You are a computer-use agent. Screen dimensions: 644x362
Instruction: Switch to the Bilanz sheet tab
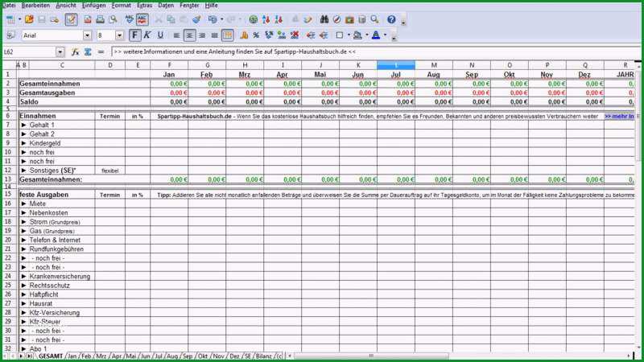pyautogui.click(x=264, y=356)
